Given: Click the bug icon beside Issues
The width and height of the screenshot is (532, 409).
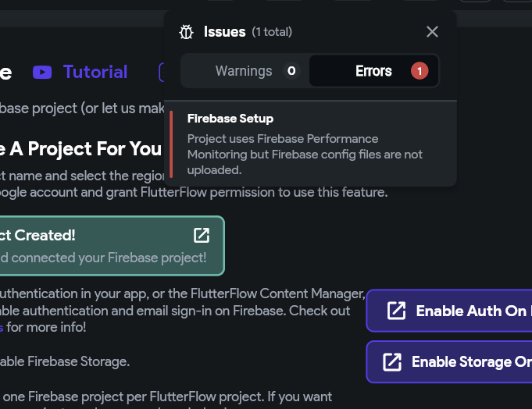Looking at the screenshot, I should [186, 32].
